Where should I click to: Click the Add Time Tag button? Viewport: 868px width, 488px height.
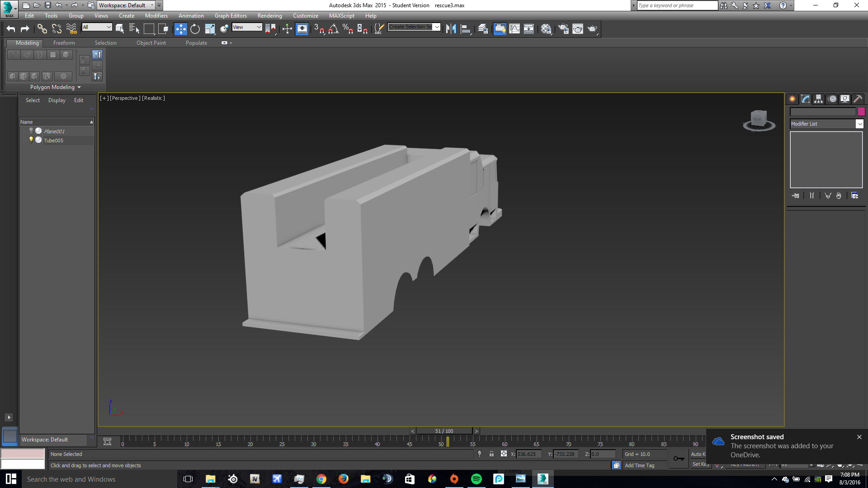(x=639, y=465)
